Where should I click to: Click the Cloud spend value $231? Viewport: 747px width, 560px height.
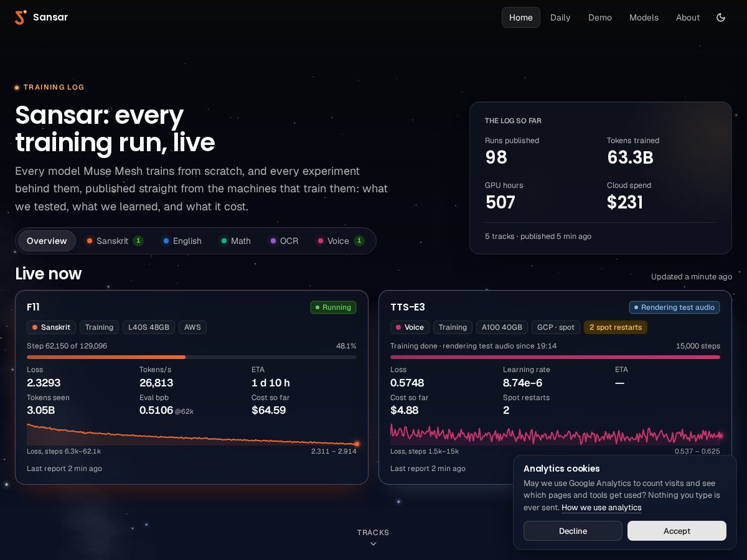625,202
